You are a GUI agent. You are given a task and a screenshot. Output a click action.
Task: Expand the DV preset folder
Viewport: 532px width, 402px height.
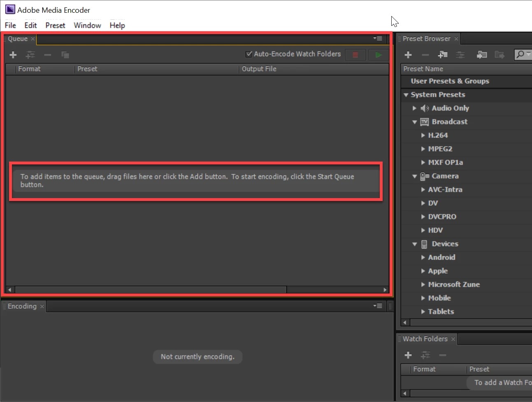click(x=423, y=203)
